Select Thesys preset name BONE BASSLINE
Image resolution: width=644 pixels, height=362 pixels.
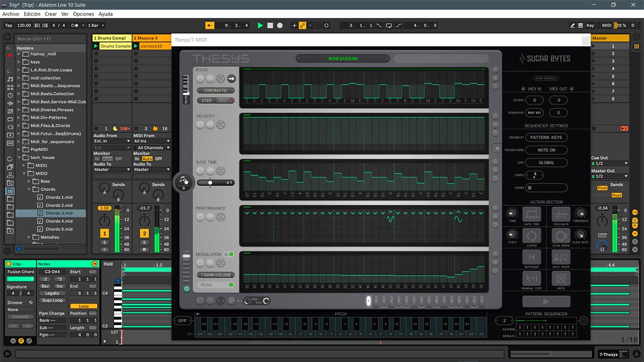click(x=343, y=58)
